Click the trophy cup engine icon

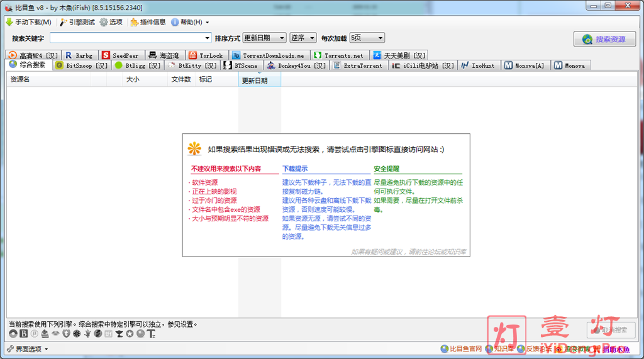coord(119,334)
